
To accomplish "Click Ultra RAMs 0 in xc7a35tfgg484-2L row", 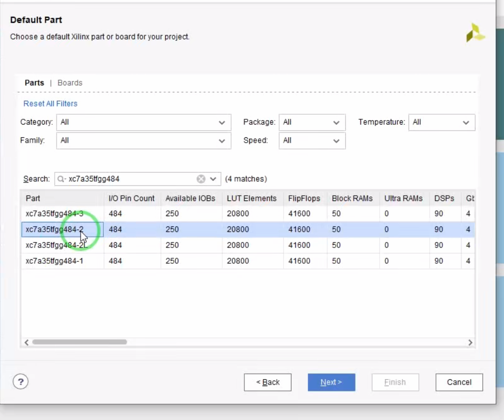I will [x=386, y=245].
